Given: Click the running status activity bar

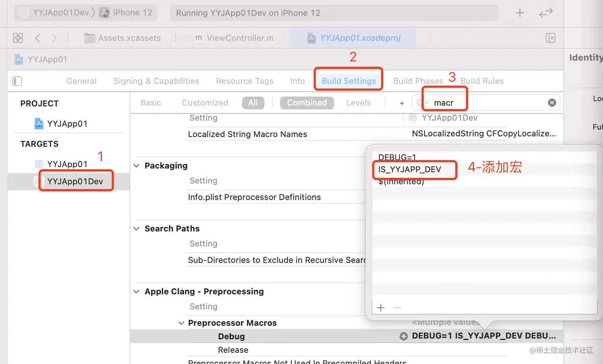Looking at the screenshot, I should (x=334, y=13).
